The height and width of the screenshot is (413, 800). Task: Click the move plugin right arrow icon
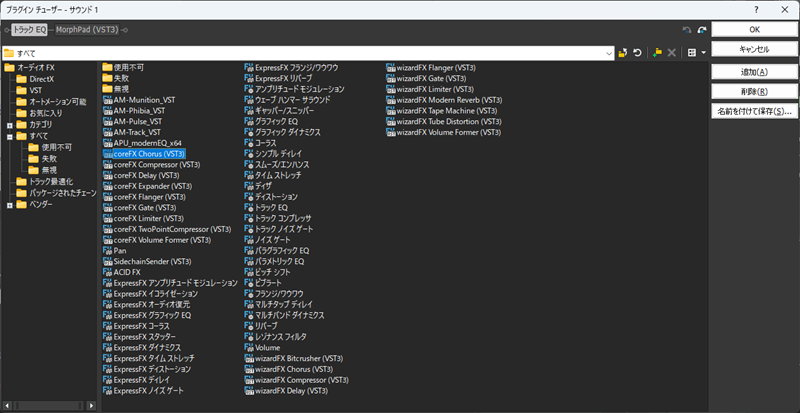tap(701, 30)
